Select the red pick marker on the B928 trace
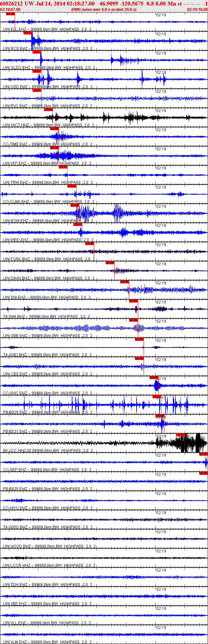The height and width of the screenshot is (644, 208). click(204, 473)
